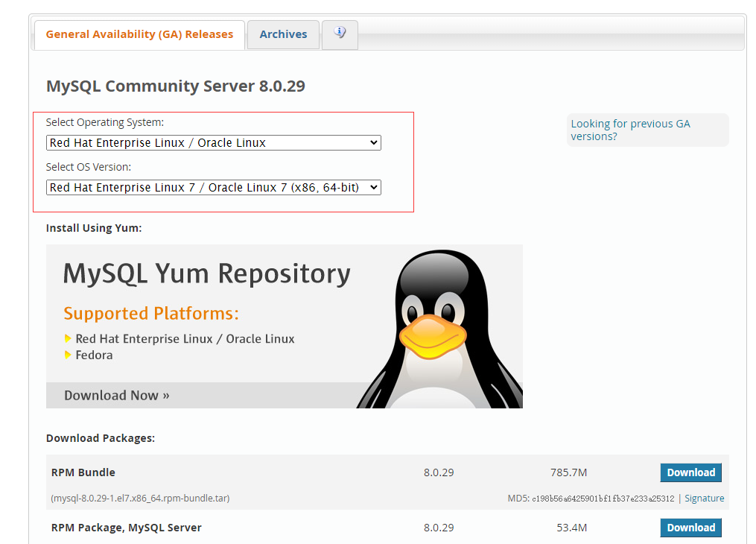Open the Select OS Version dropdown
Screen dimensions: 756x544
(x=214, y=188)
